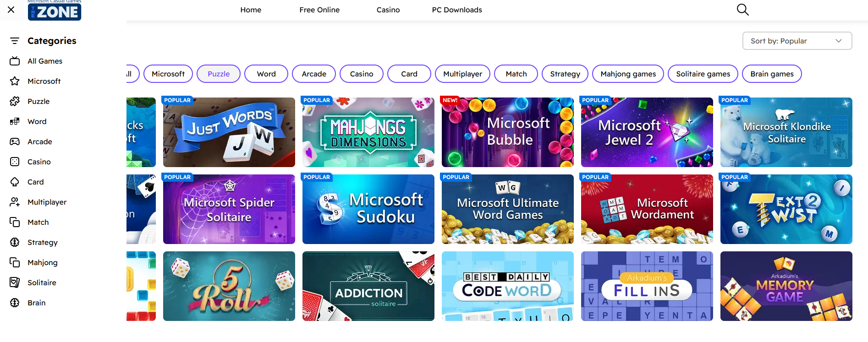Open the Addiction Solitaire thumbnail

(368, 286)
